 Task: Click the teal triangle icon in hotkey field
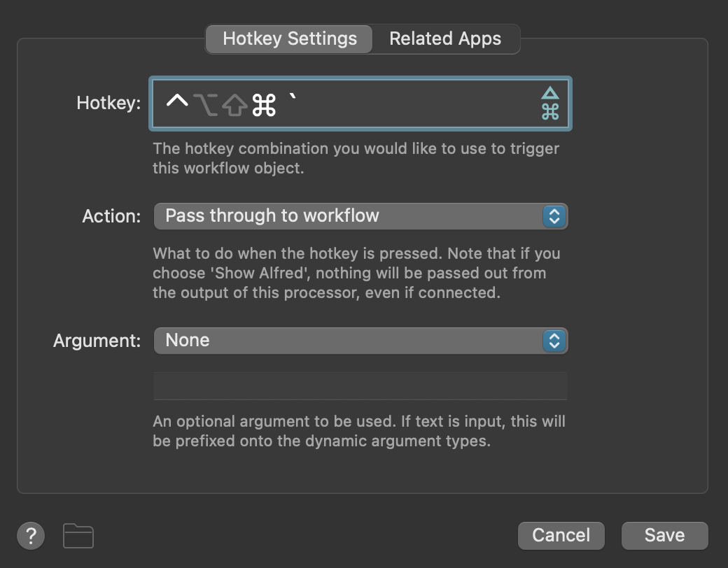(x=550, y=93)
